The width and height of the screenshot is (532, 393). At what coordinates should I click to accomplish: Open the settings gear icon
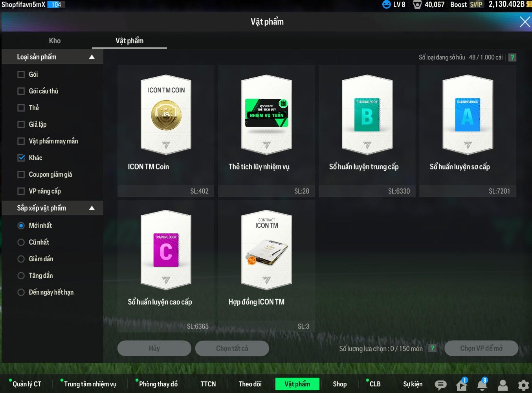coord(523,385)
